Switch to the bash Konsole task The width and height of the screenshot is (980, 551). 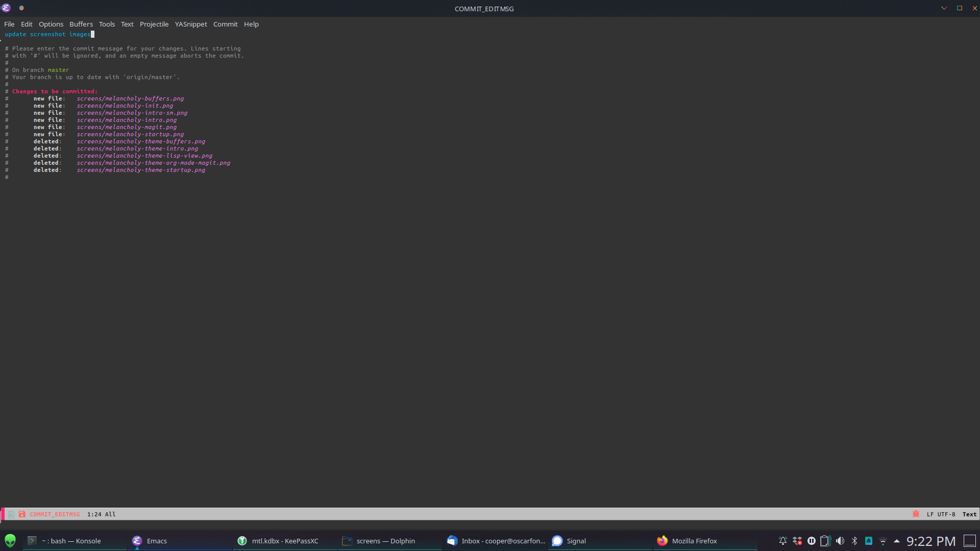coord(75,541)
